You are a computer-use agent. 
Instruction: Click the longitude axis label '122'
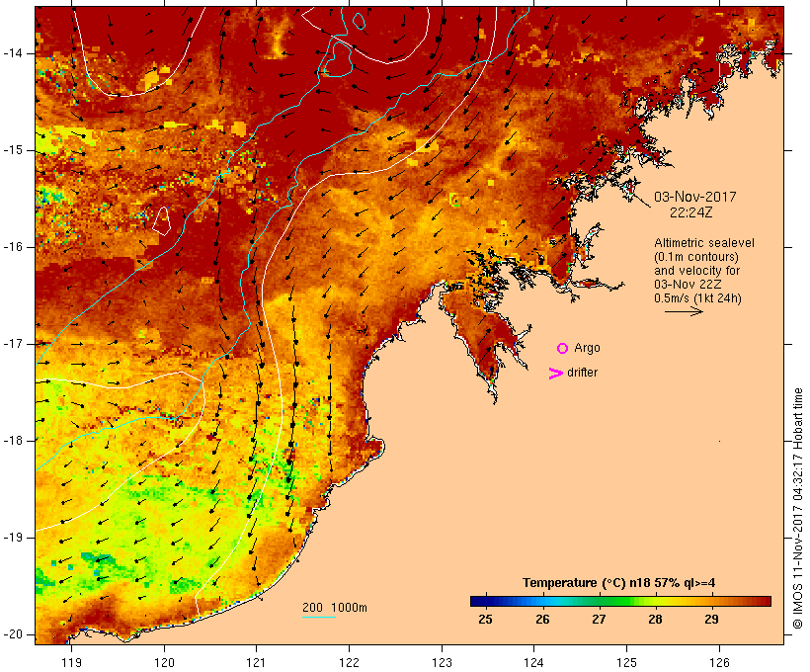click(350, 662)
